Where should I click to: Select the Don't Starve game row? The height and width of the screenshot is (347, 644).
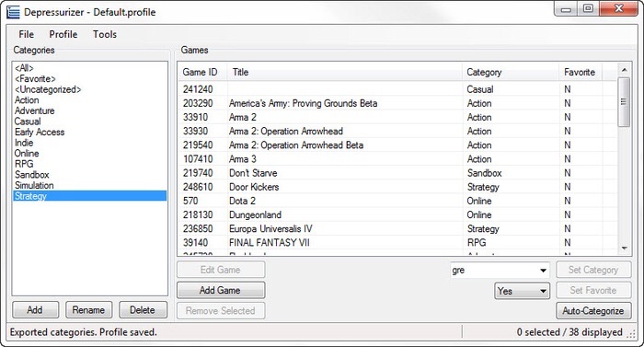click(x=397, y=173)
